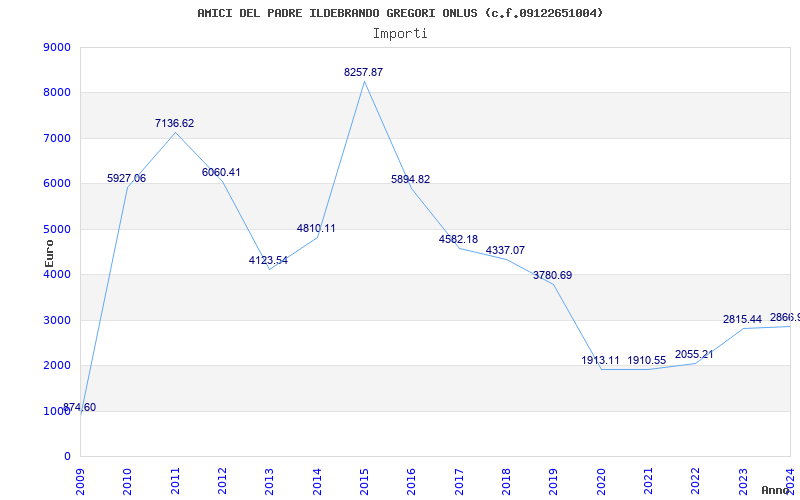Click the 2020 x-axis year label
Viewport: 800px width, 500px height.
pyautogui.click(x=601, y=482)
